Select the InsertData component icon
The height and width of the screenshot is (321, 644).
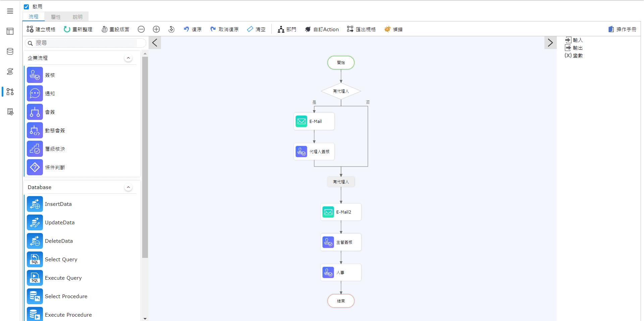(35, 204)
